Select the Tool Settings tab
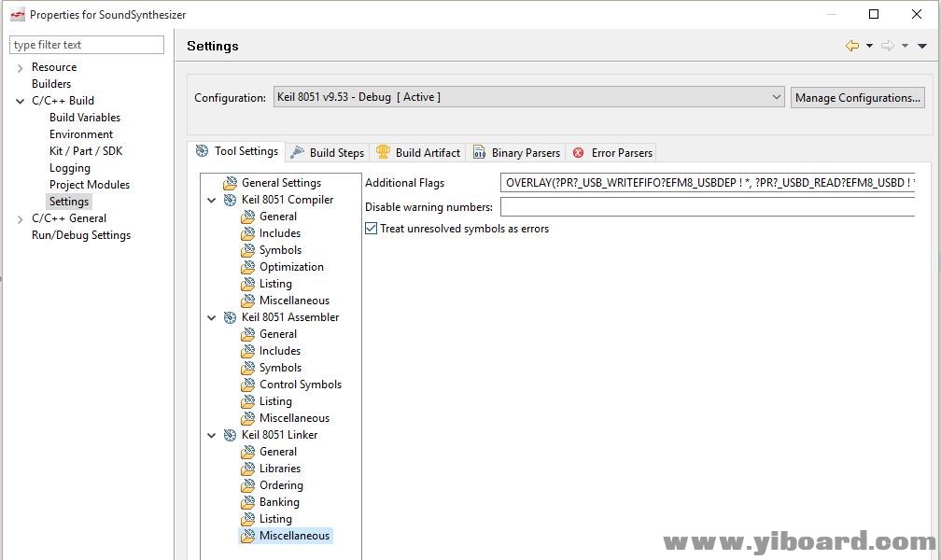This screenshot has width=941, height=560. point(237,151)
